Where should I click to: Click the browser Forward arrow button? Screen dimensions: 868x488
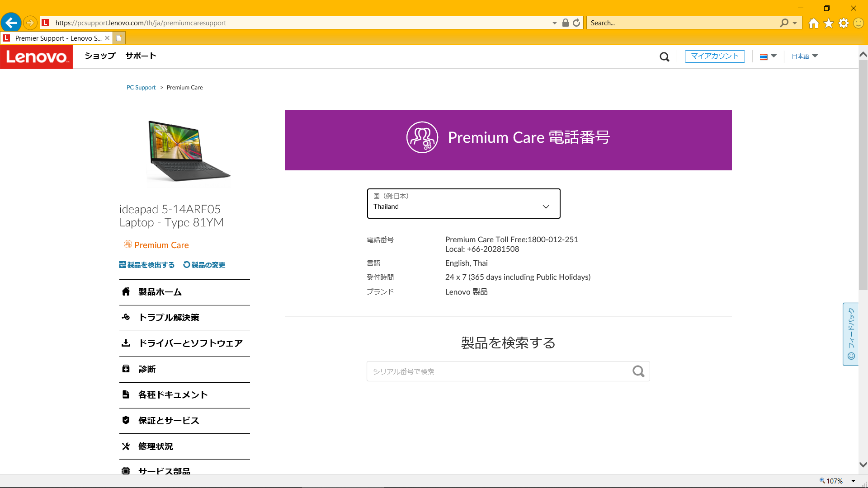tap(30, 23)
